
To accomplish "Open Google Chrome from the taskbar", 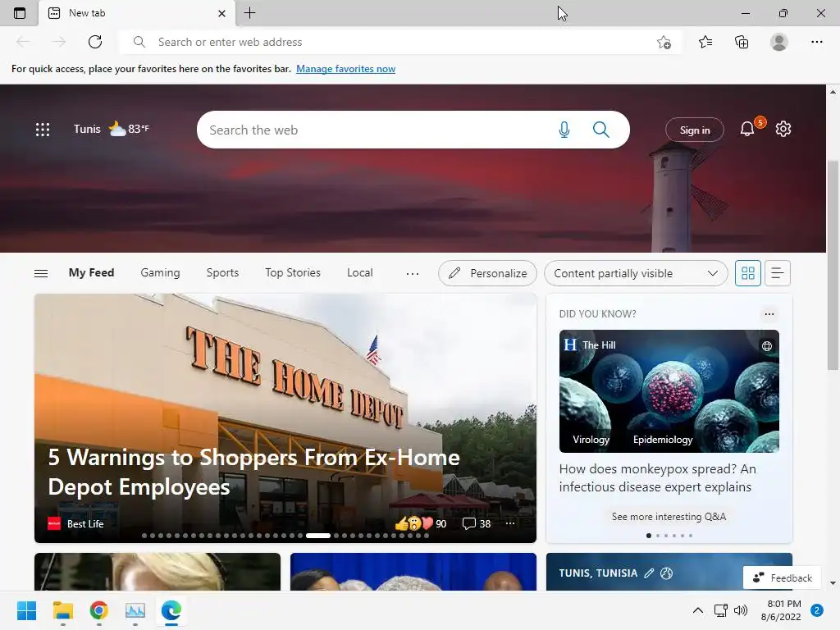I will [x=99, y=610].
